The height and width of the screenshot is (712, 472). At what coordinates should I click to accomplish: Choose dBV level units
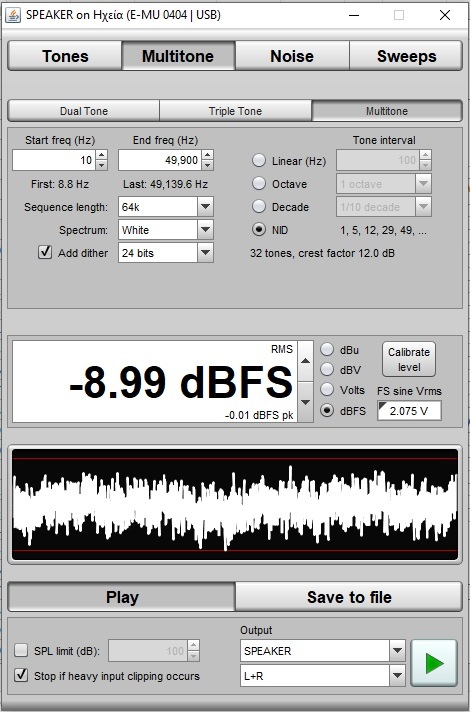pyautogui.click(x=327, y=370)
